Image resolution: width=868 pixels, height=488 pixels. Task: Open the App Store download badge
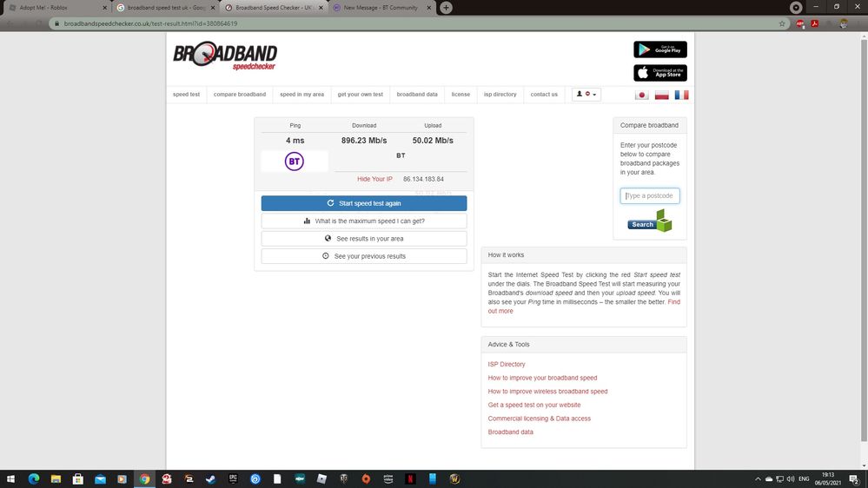pyautogui.click(x=659, y=73)
